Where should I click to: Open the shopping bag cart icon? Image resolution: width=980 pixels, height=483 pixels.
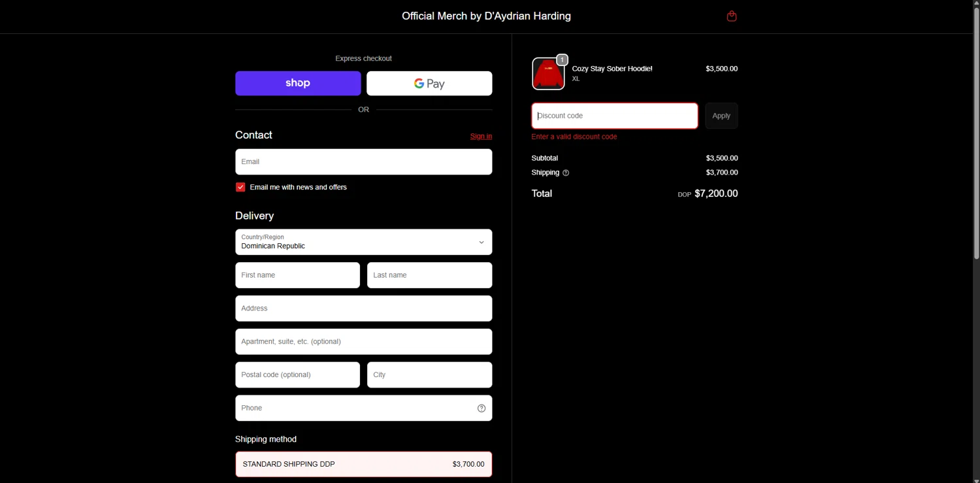pyautogui.click(x=732, y=16)
